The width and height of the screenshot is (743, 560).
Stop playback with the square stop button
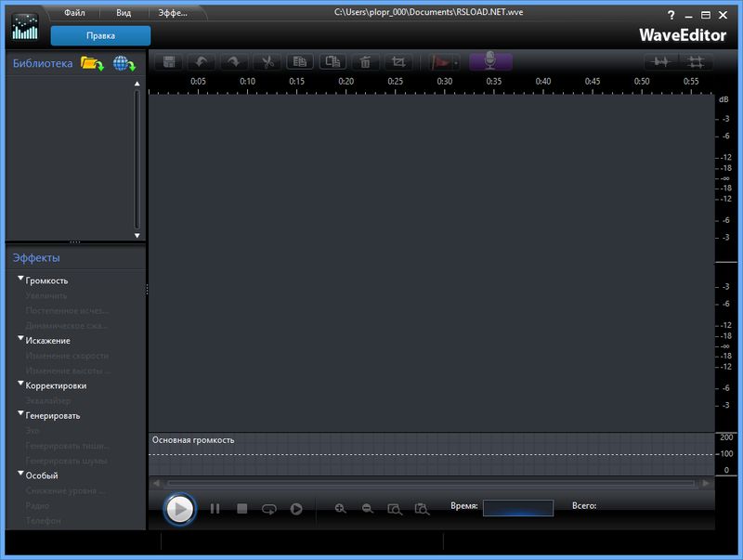coord(242,509)
